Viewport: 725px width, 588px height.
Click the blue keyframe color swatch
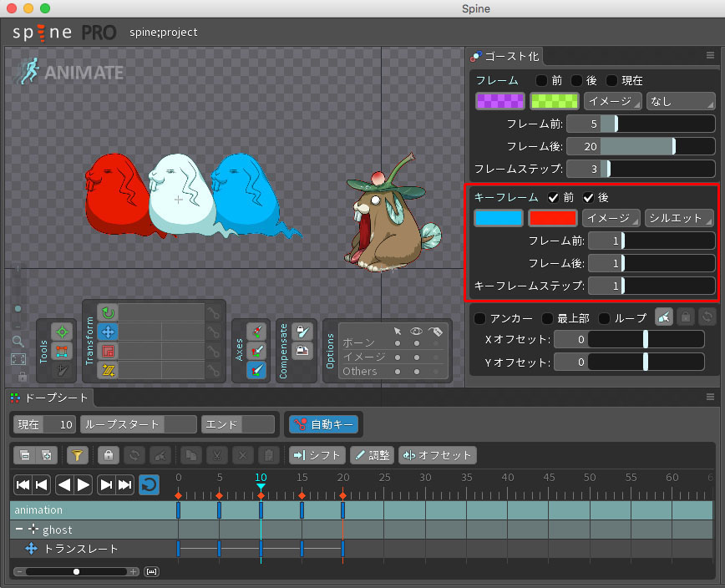click(x=499, y=218)
